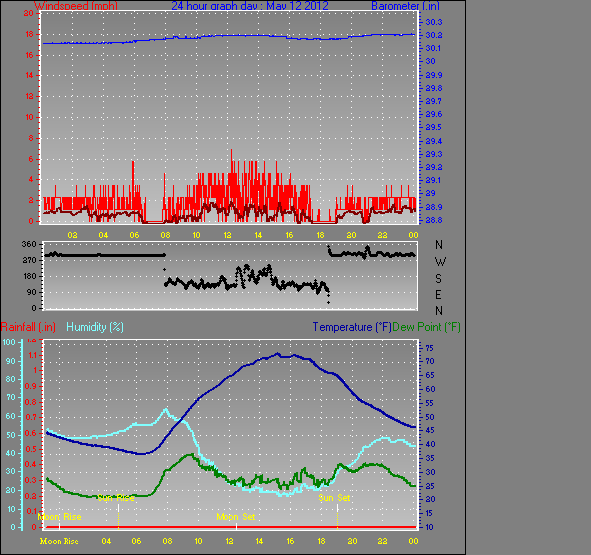591x555 pixels.
Task: Click the 0.9 value on rainfall axis
Action: pyautogui.click(x=31, y=386)
